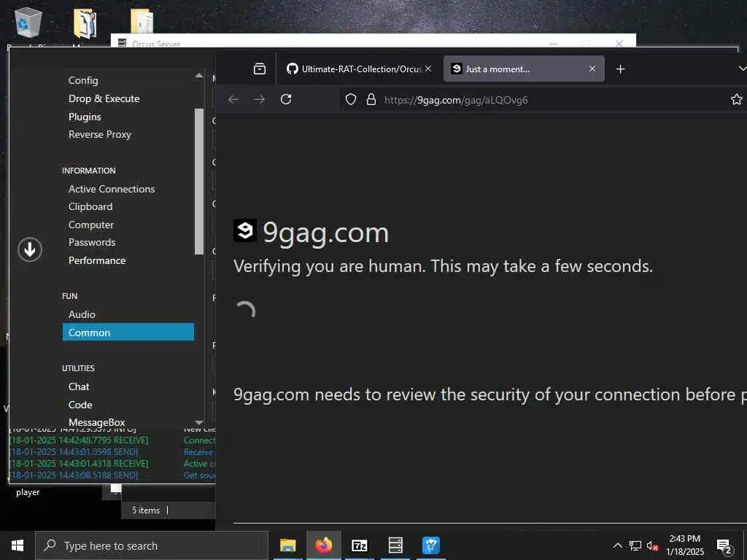Open Active Connections under Information

pyautogui.click(x=112, y=189)
